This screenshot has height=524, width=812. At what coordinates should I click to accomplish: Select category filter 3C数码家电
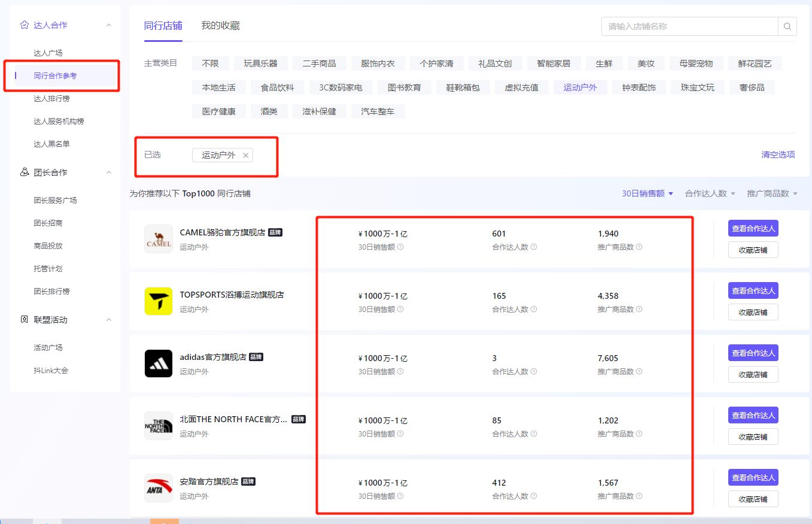[x=341, y=87]
